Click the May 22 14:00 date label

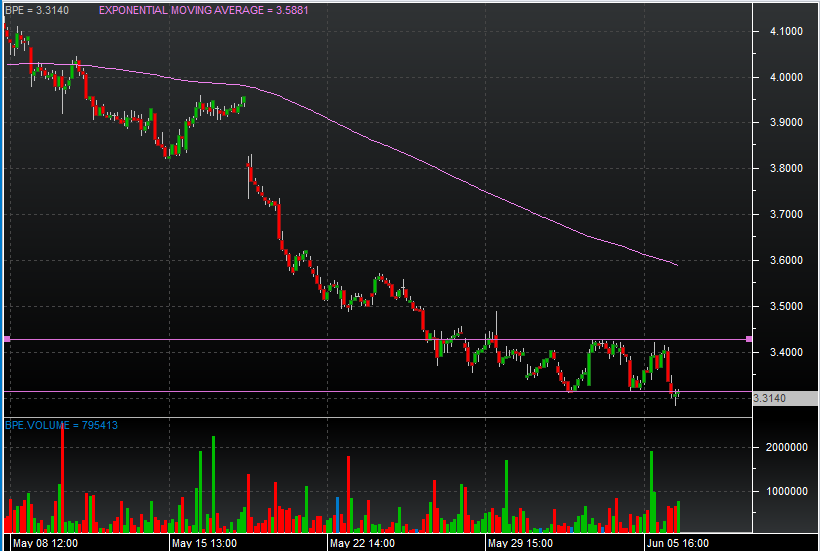coord(362,543)
